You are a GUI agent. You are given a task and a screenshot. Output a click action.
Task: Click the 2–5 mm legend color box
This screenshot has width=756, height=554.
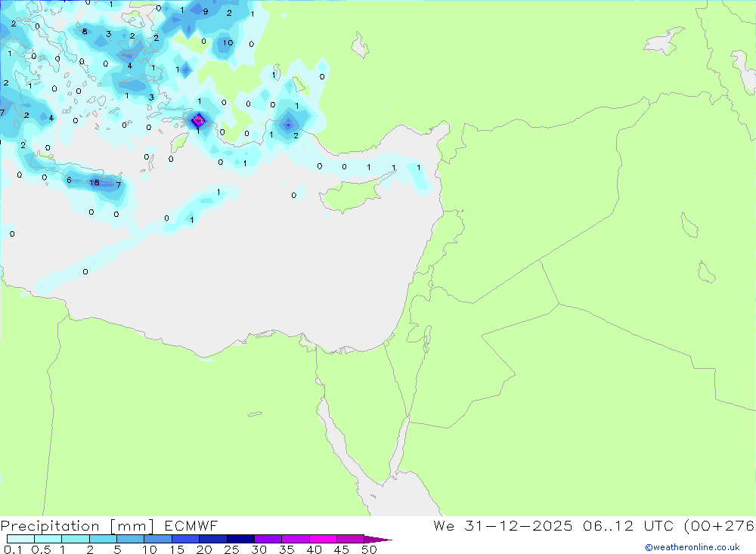[x=103, y=539]
